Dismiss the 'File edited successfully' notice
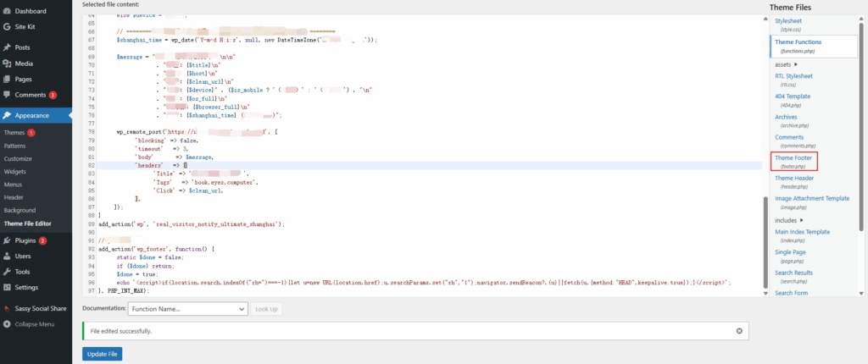Screen dimensions: 868x364 pos(739,330)
